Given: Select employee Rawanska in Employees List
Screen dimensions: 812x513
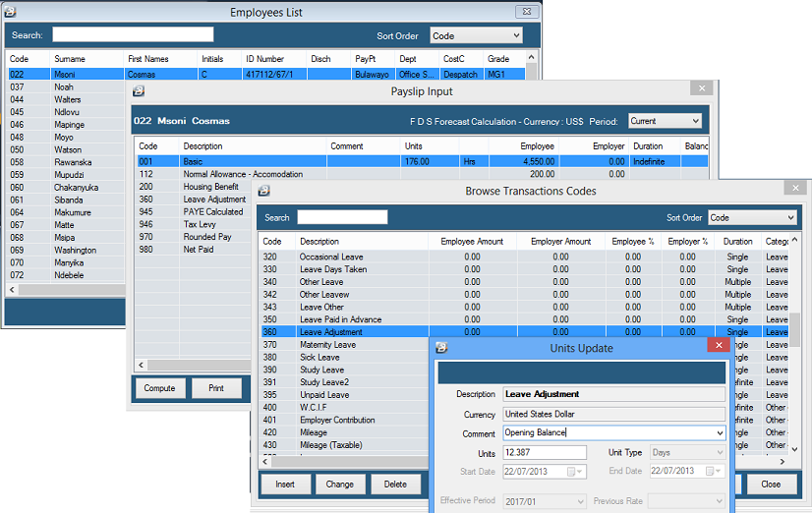Looking at the screenshot, I should pyautogui.click(x=66, y=162).
